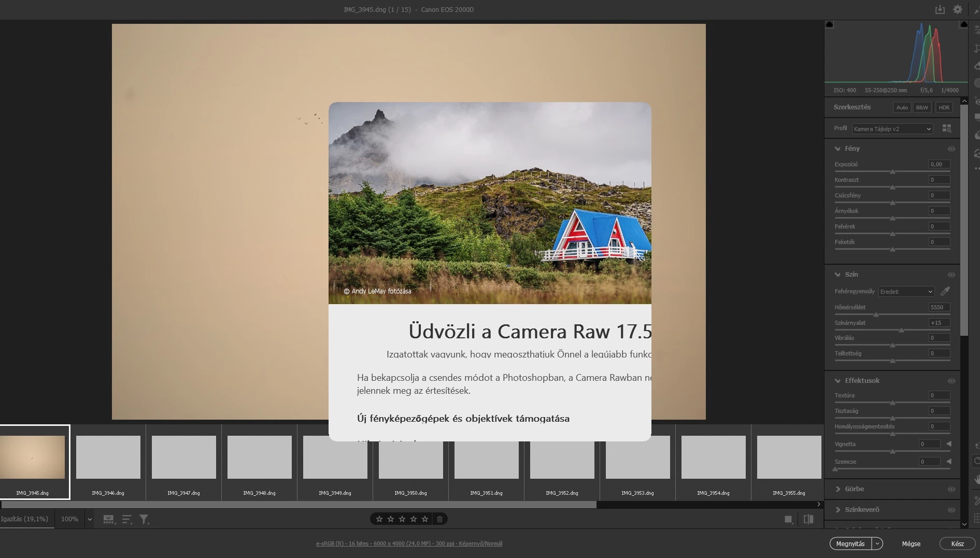Toggle the grid overlay icon
This screenshot has width=980, height=558.
coord(977,518)
